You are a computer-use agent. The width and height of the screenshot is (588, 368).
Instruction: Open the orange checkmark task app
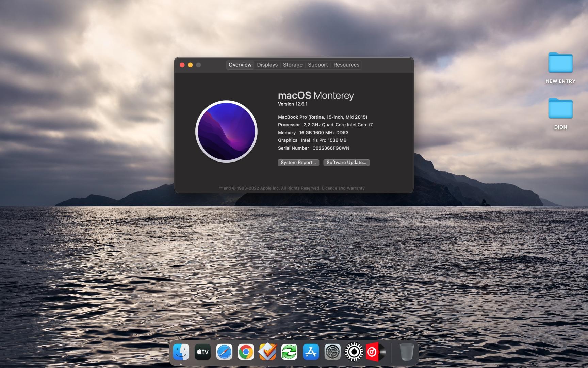click(267, 352)
